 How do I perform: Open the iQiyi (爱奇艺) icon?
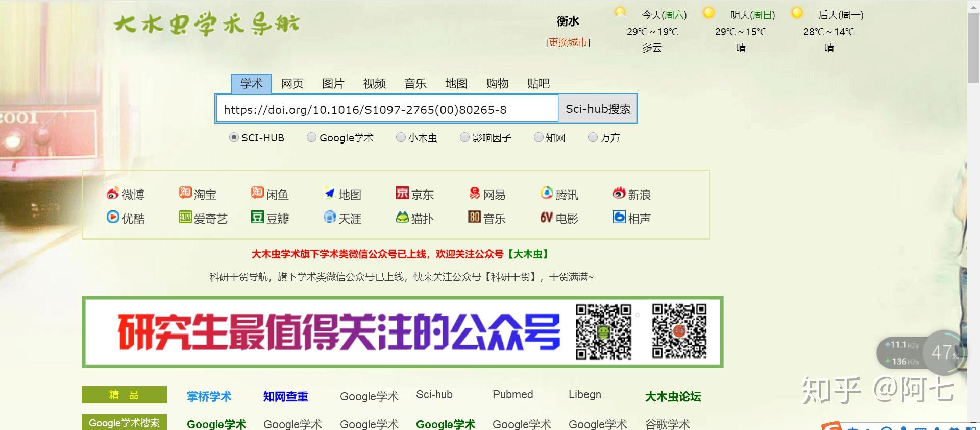185,217
